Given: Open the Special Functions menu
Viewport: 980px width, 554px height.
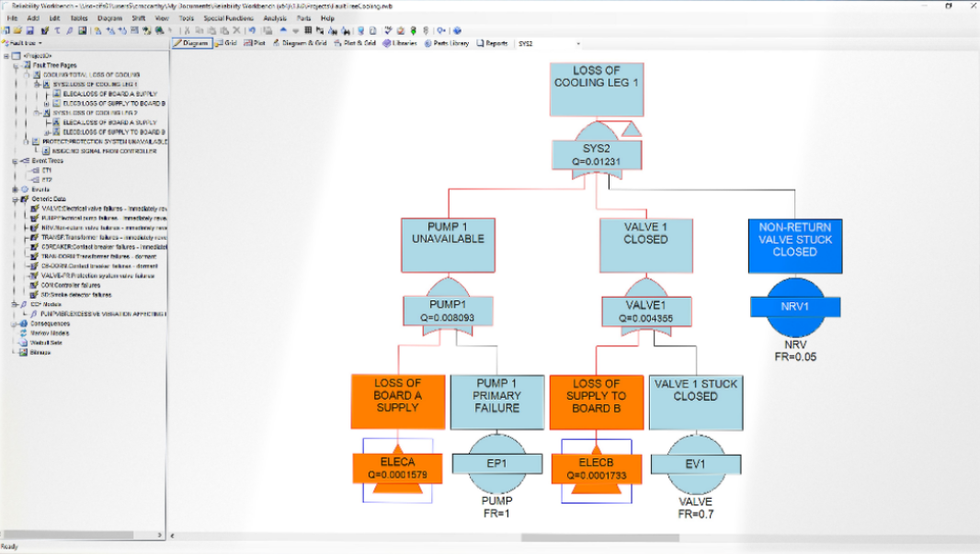Looking at the screenshot, I should pyautogui.click(x=228, y=18).
